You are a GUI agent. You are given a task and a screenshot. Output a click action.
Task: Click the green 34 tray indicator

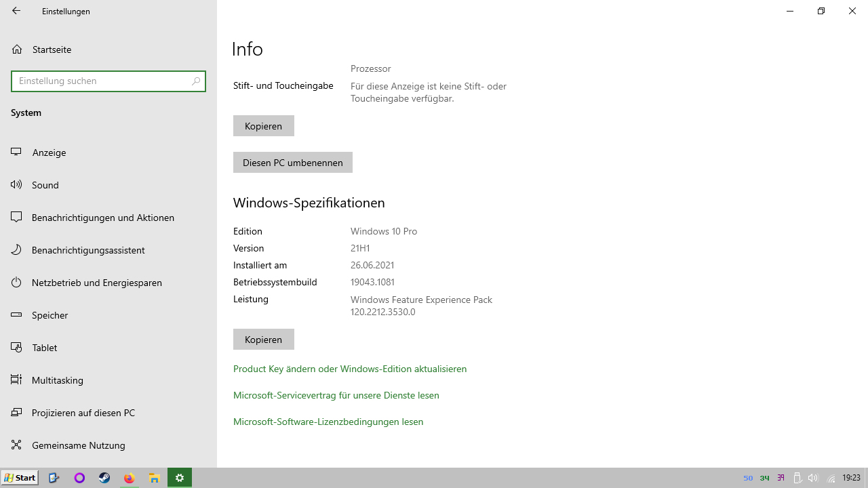pos(764,478)
